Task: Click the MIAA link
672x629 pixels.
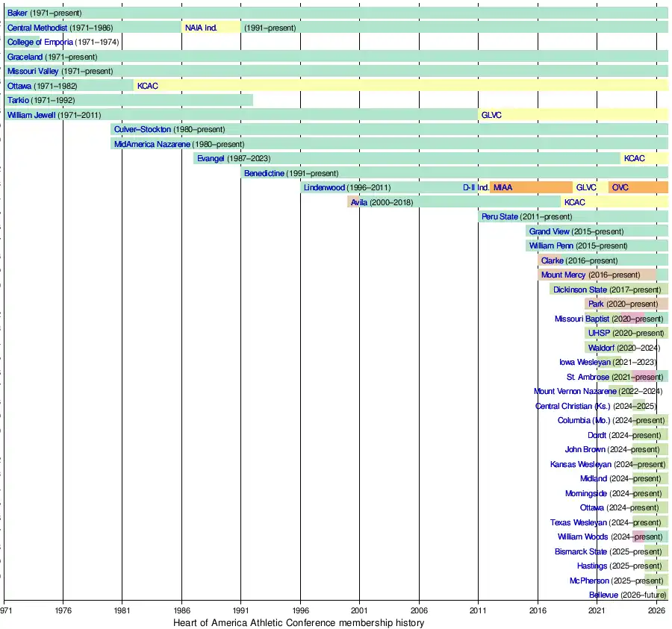Action: click(503, 187)
